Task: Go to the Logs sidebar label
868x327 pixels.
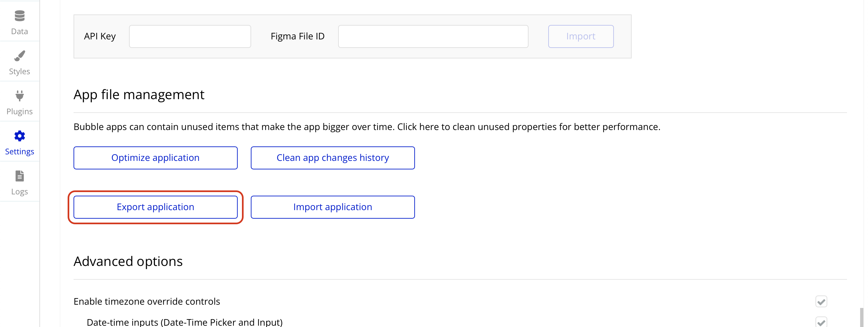Action: [x=20, y=192]
